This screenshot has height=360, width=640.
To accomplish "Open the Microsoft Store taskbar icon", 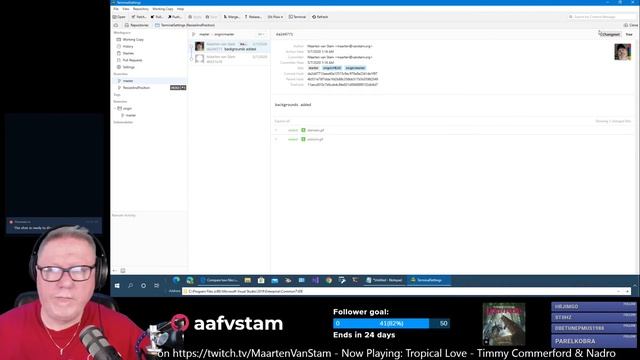I will 261,280.
